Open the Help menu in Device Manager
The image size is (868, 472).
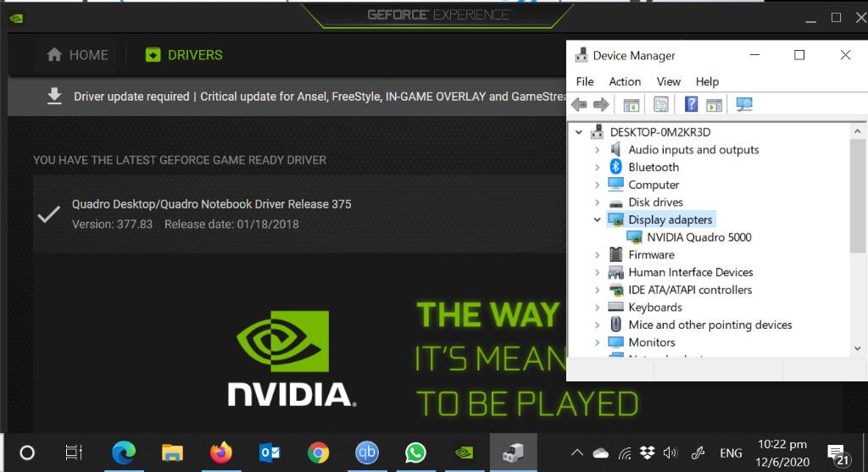[x=707, y=81]
